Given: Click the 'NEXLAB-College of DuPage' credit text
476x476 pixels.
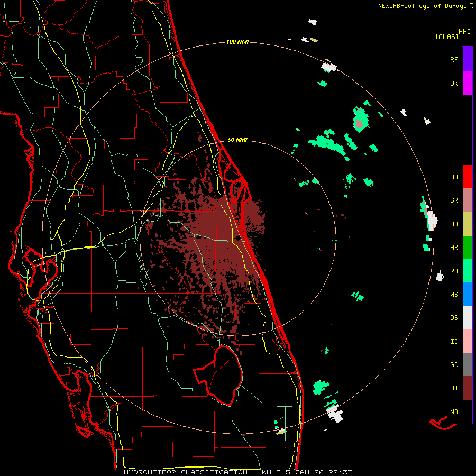Looking at the screenshot, I should [x=423, y=6].
